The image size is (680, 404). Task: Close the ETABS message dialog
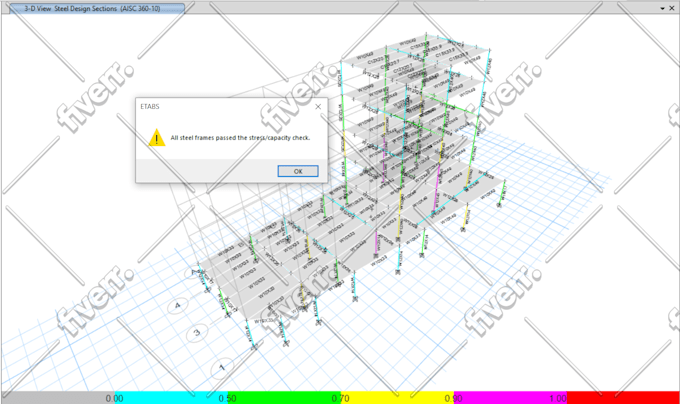pos(318,106)
